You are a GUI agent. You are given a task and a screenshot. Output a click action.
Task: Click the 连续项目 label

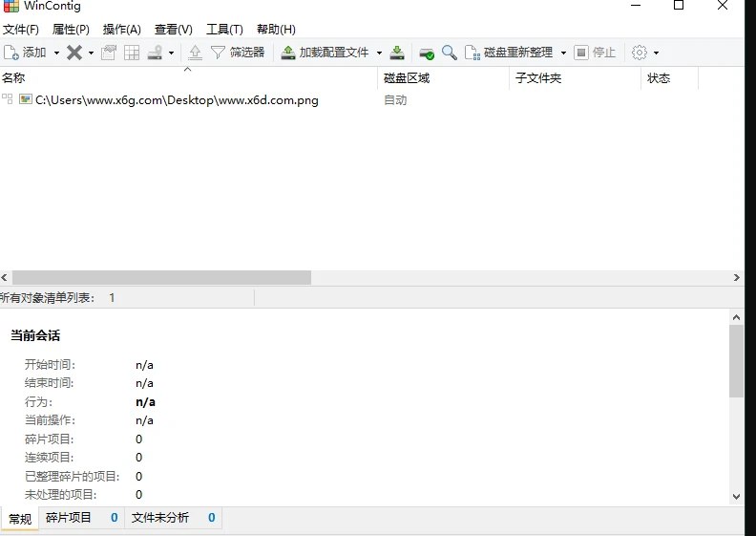[51, 458]
